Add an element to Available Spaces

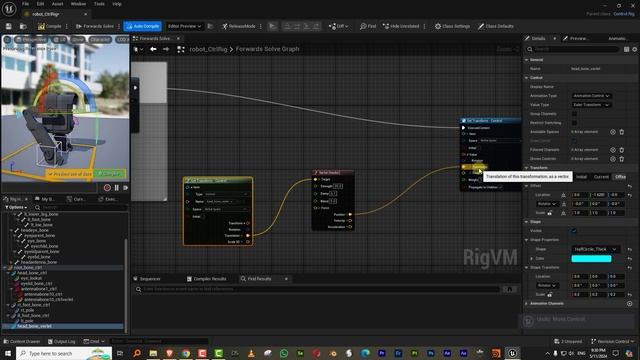(613, 132)
